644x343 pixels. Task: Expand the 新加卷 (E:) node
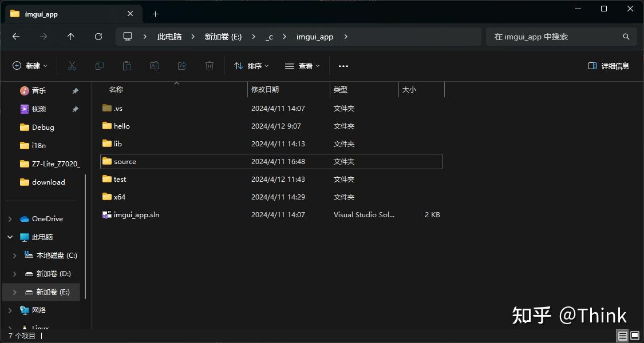point(15,292)
